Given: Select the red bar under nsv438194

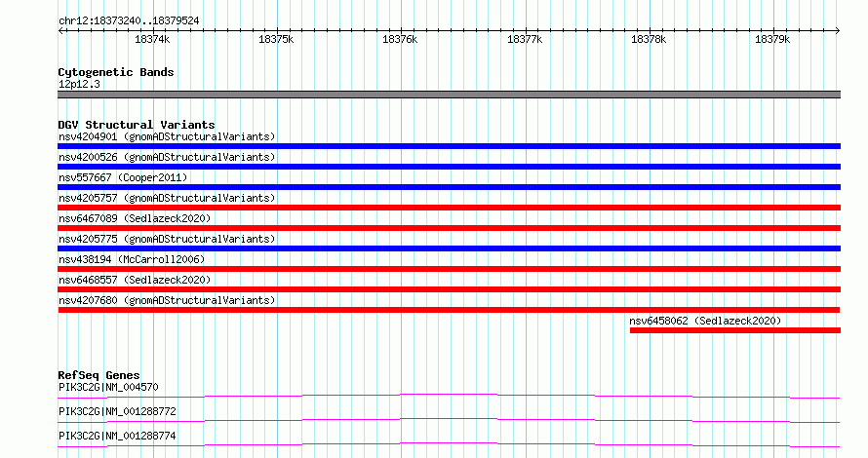Looking at the screenshot, I should [449, 269].
